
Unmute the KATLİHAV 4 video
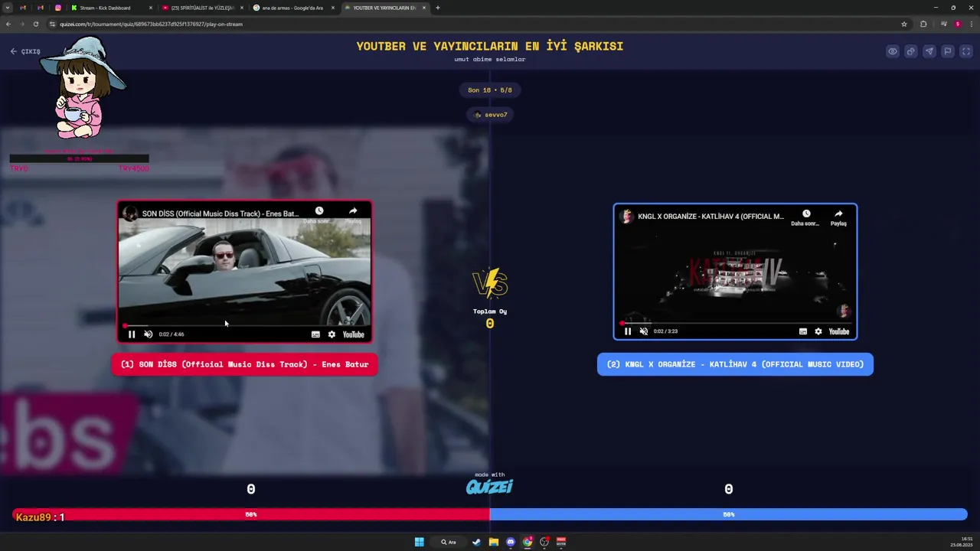(644, 331)
